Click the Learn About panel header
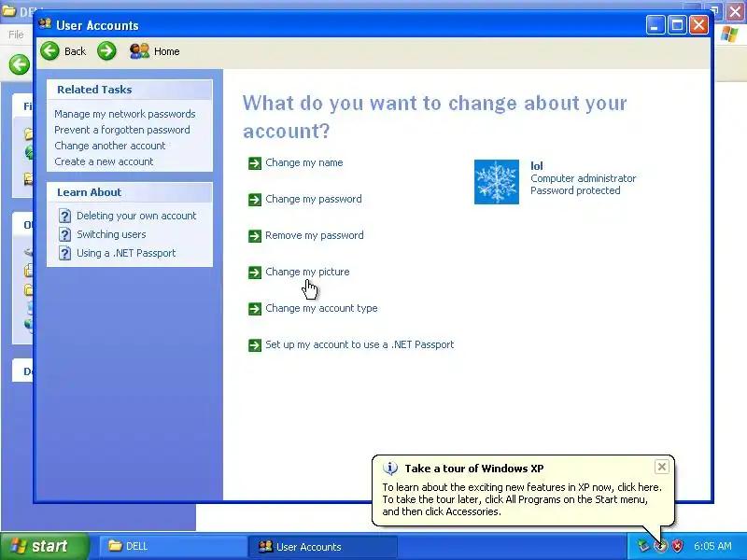747x560 pixels. pyautogui.click(x=130, y=192)
